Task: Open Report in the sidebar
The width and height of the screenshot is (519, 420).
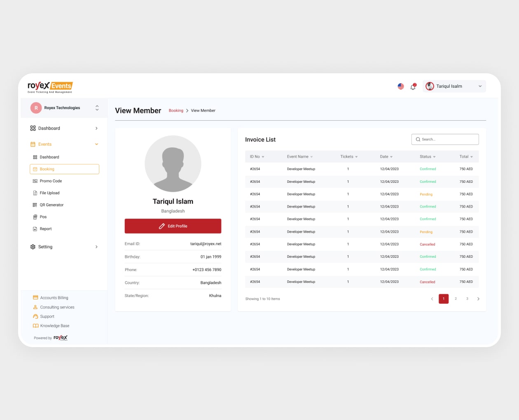Action: tap(45, 229)
